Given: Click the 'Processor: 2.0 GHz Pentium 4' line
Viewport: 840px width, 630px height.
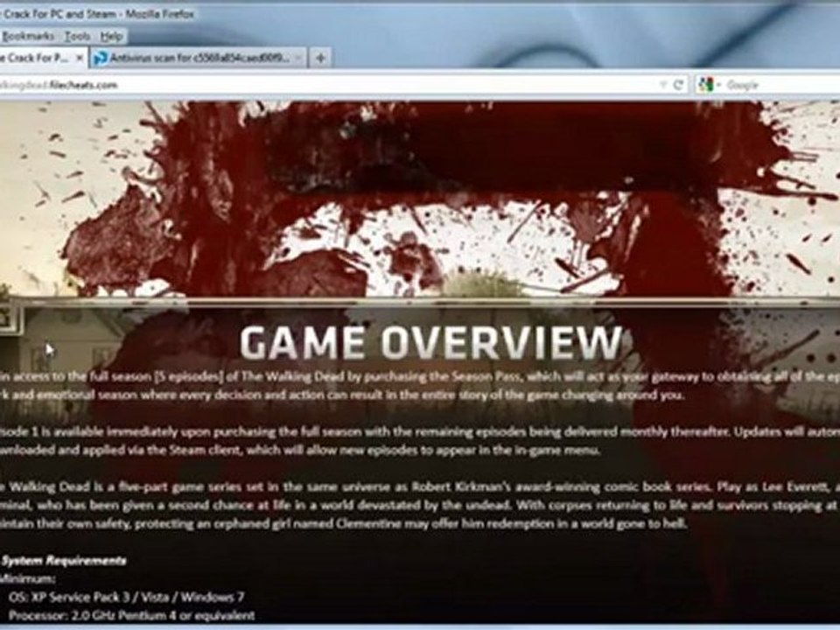Looking at the screenshot, I should click(132, 615).
